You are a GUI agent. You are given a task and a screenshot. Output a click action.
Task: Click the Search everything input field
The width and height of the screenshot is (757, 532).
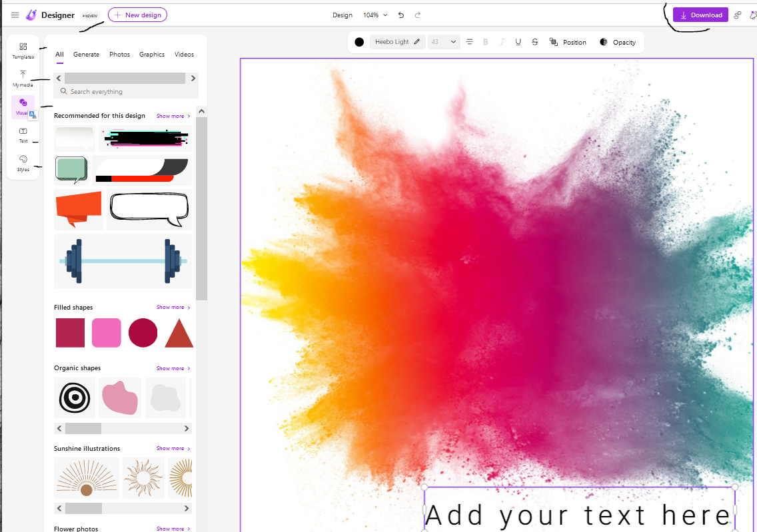pos(127,91)
